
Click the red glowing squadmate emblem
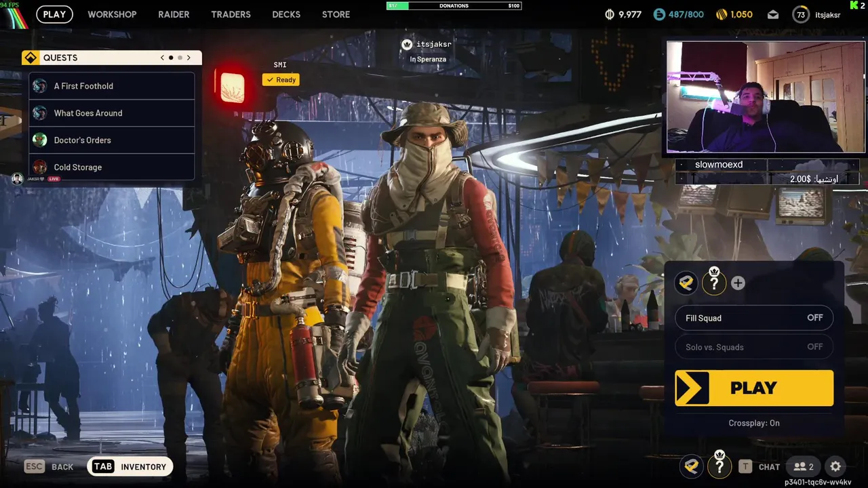233,88
